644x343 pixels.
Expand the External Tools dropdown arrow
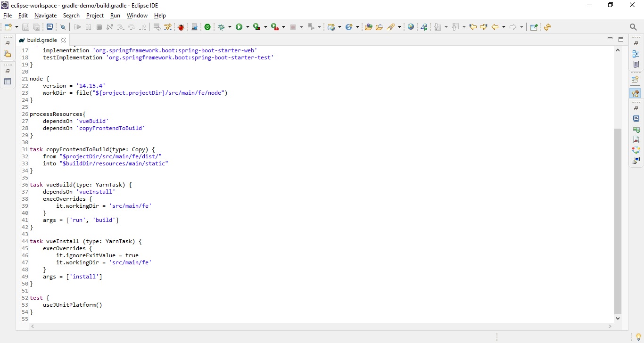(283, 27)
